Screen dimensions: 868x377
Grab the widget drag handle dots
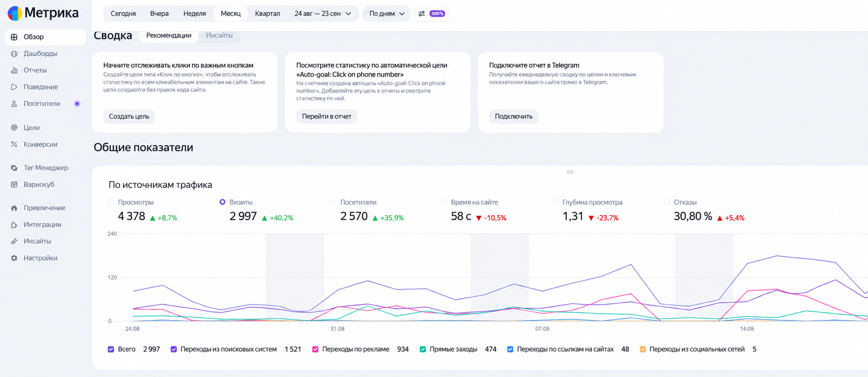coord(570,172)
